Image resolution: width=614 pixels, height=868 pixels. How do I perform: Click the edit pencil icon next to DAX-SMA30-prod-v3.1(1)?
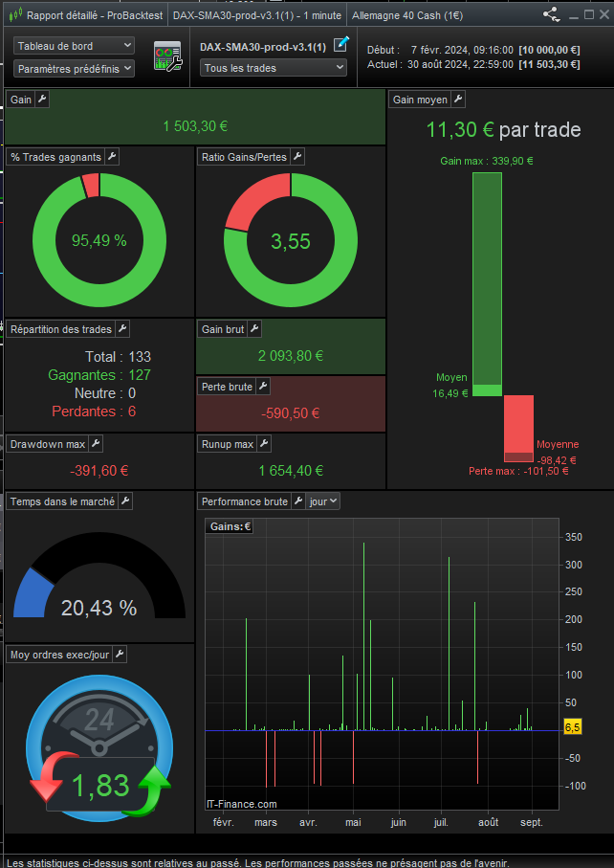coord(341,44)
